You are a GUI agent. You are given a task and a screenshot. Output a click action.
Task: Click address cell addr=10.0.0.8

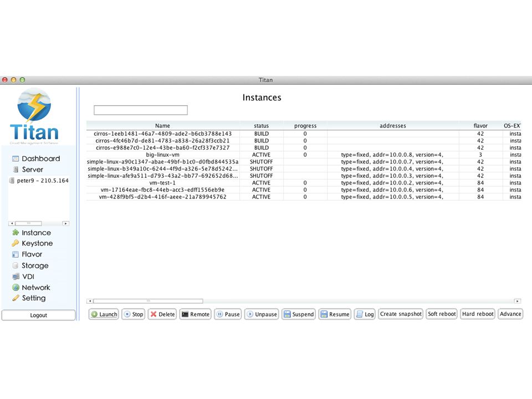pyautogui.click(x=392, y=155)
